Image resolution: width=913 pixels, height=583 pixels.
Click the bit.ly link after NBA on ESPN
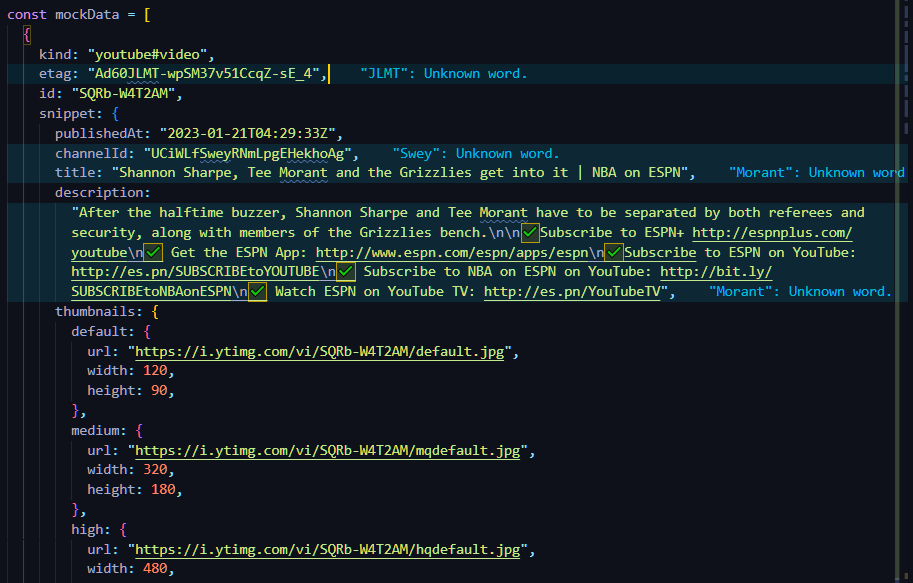click(716, 272)
